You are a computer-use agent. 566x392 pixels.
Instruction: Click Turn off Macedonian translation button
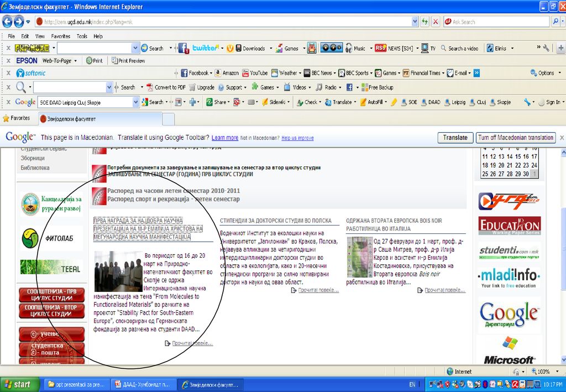516,138
